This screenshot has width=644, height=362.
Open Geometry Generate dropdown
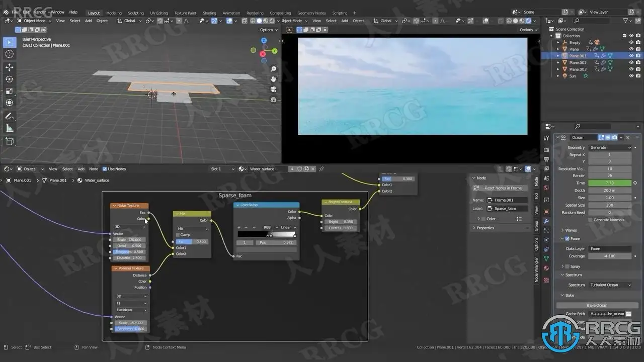tap(610, 147)
